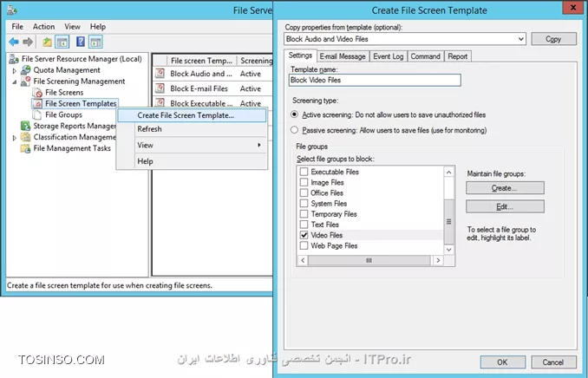Click the blue Help question mark icon

pos(81,42)
